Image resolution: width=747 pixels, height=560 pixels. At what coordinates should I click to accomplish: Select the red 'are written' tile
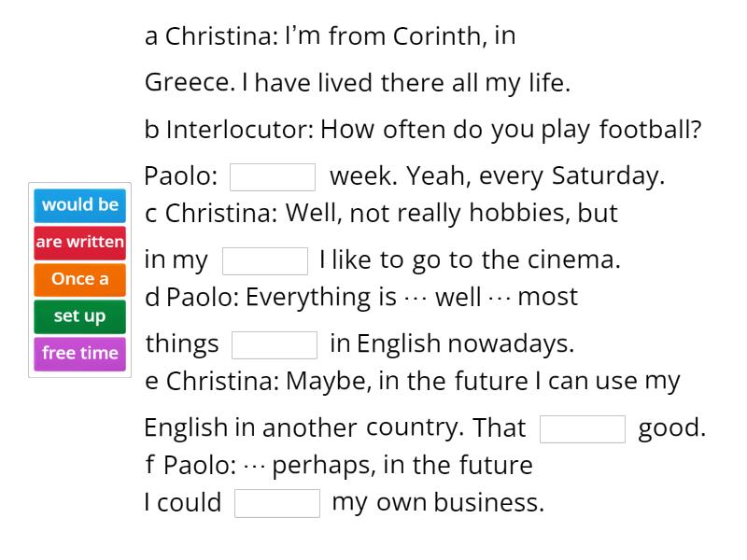point(79,243)
